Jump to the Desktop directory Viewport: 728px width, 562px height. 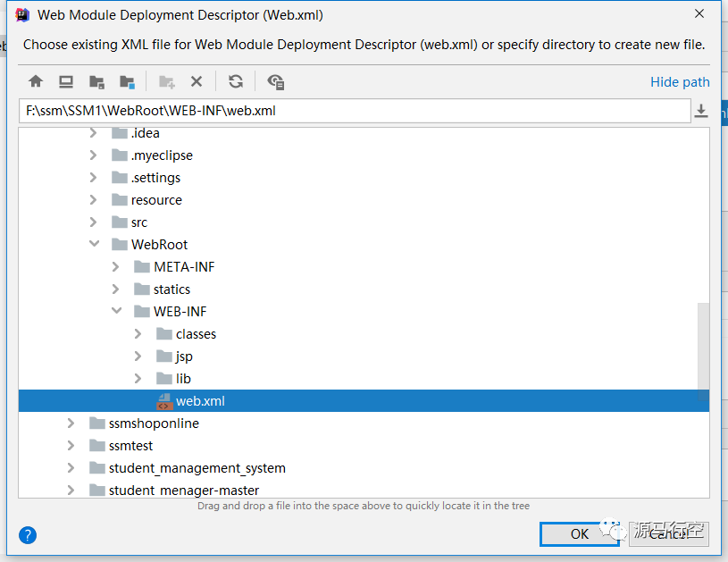(66, 81)
